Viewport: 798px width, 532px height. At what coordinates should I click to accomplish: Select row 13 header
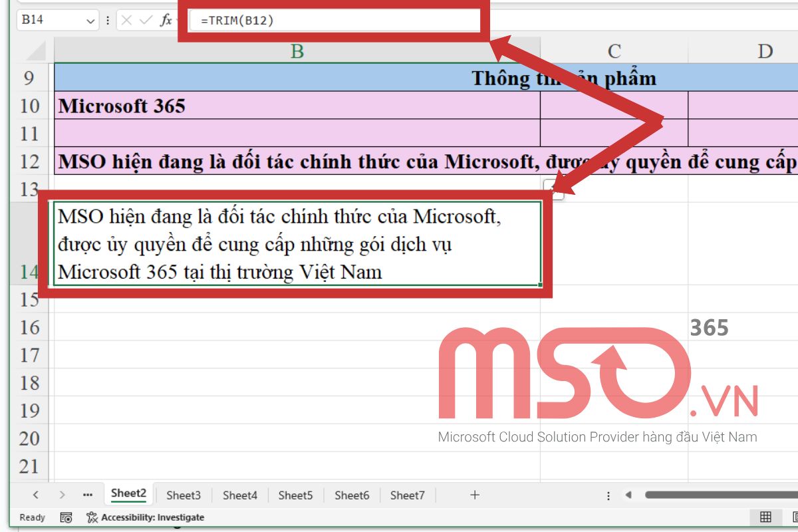[x=29, y=189]
